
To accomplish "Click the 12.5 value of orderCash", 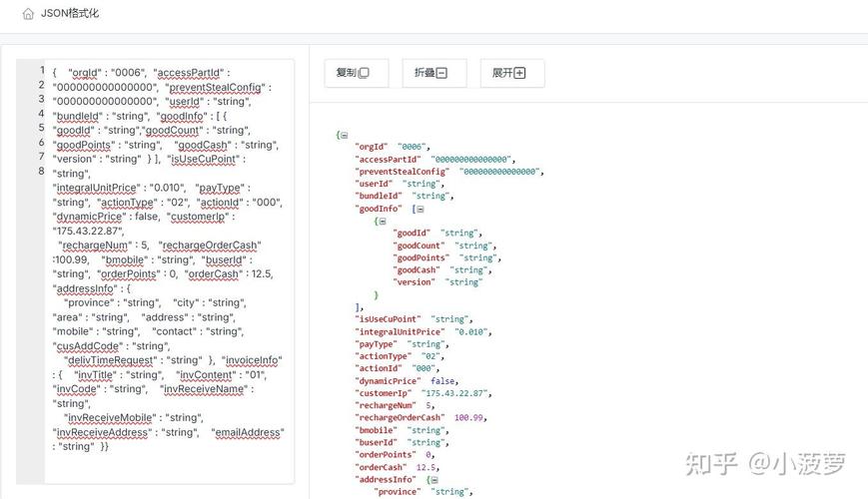I will [x=427, y=467].
